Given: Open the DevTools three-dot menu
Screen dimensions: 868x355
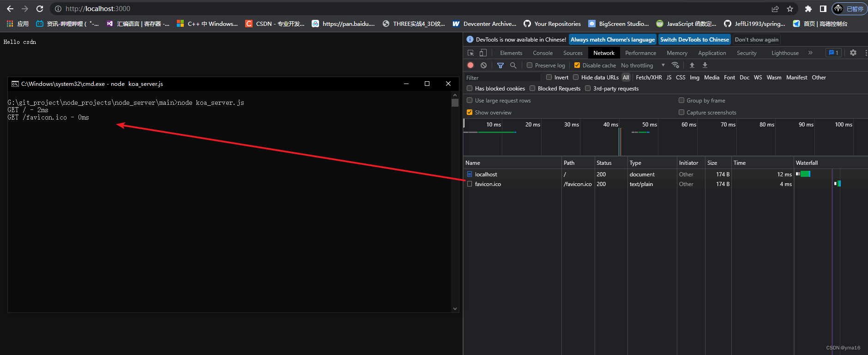Looking at the screenshot, I should (x=866, y=53).
